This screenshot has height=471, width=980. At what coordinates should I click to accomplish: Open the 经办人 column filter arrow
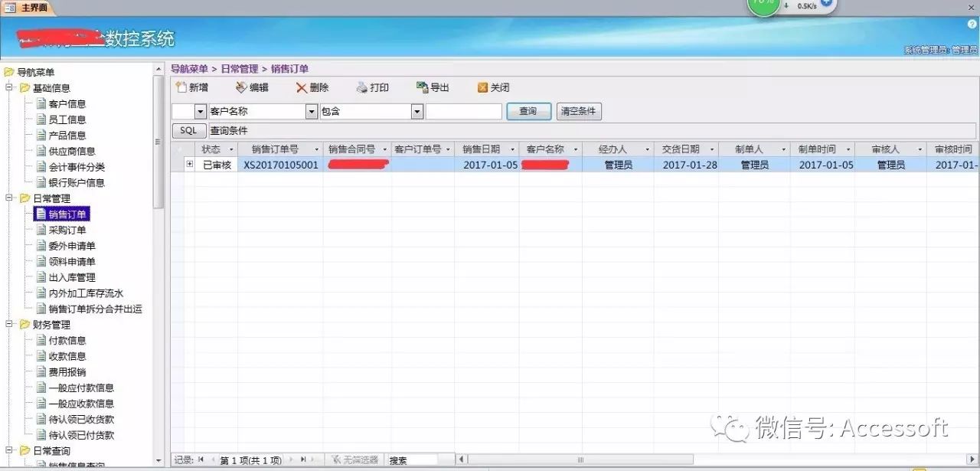click(x=647, y=149)
